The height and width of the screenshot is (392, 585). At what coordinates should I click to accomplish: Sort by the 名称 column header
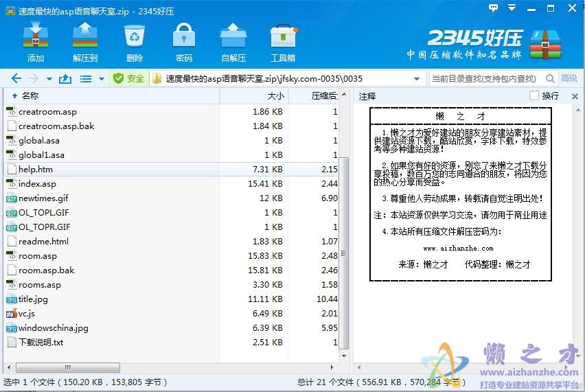click(111, 96)
